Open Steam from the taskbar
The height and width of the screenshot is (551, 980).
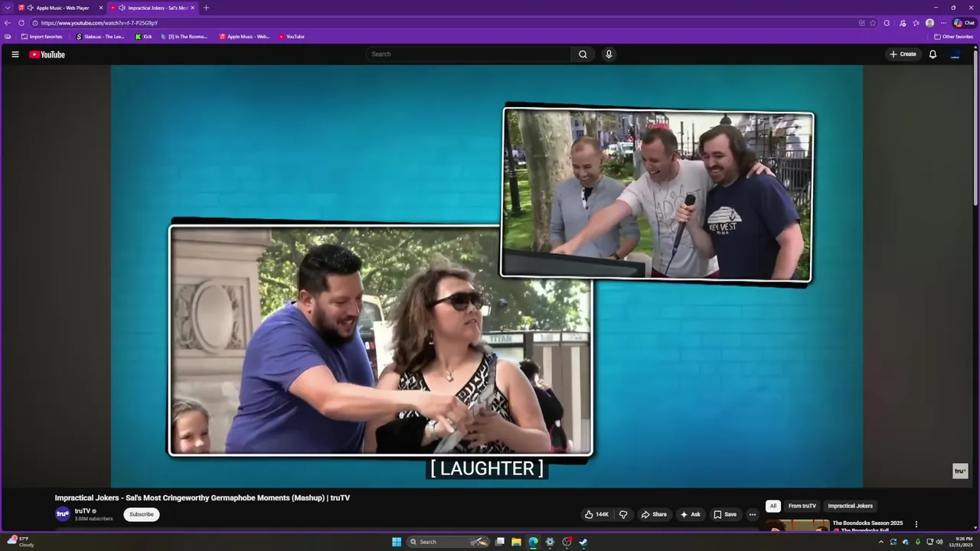pos(583,542)
